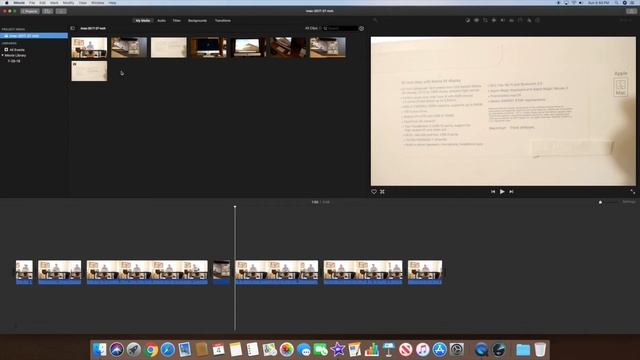Open iTunes from the Dock
The height and width of the screenshot is (360, 640).
[x=422, y=350]
